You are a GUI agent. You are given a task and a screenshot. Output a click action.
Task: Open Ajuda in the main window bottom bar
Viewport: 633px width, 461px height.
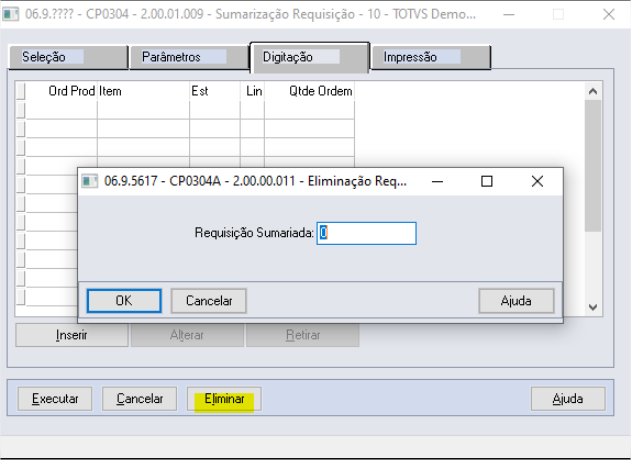click(x=568, y=399)
